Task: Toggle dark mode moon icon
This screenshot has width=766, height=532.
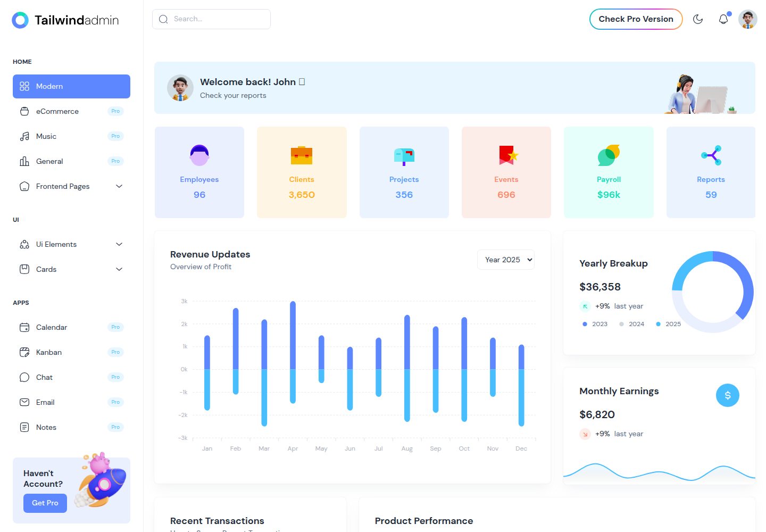Action: [x=698, y=19]
